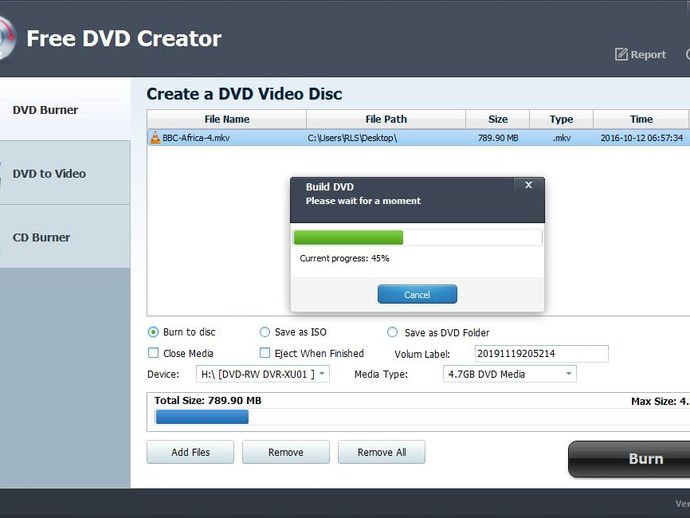
Task: Select the Save as ISO option
Action: [x=264, y=332]
